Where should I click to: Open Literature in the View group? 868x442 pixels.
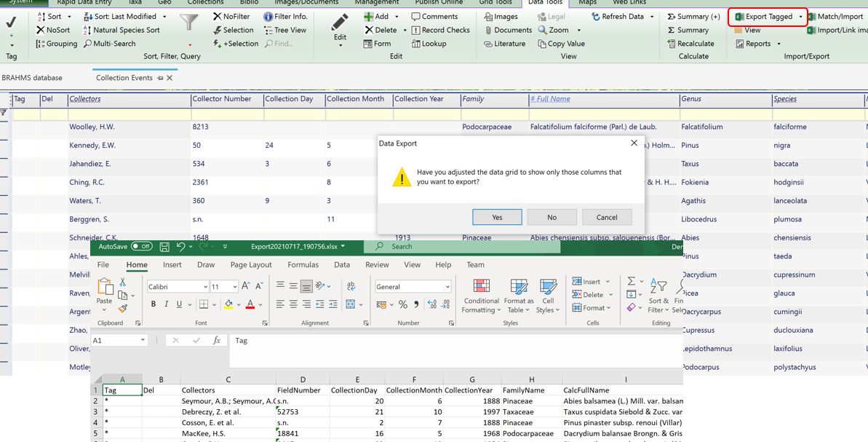pyautogui.click(x=504, y=43)
